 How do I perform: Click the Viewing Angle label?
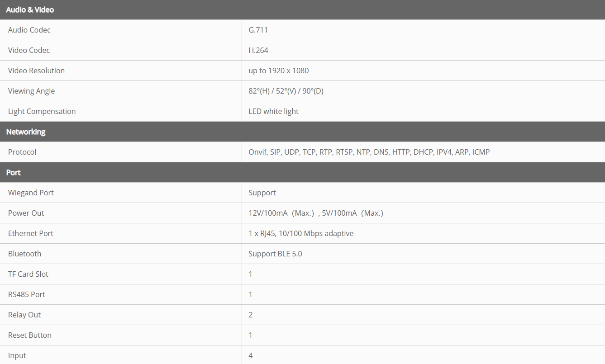(31, 91)
